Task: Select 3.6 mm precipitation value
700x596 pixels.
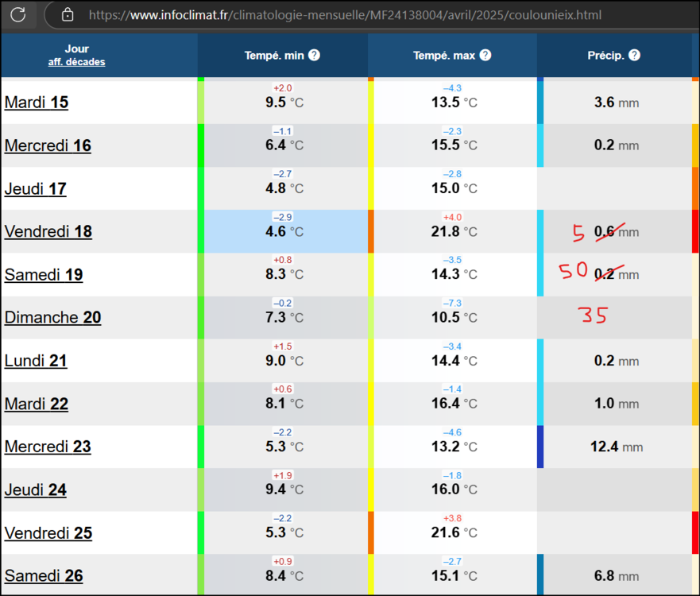Action: pyautogui.click(x=616, y=103)
